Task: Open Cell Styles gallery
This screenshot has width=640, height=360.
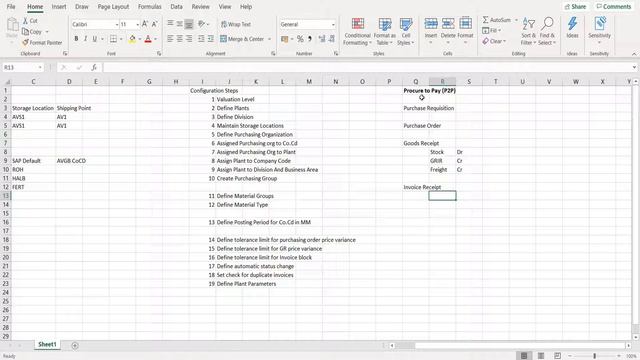Action: [x=406, y=31]
